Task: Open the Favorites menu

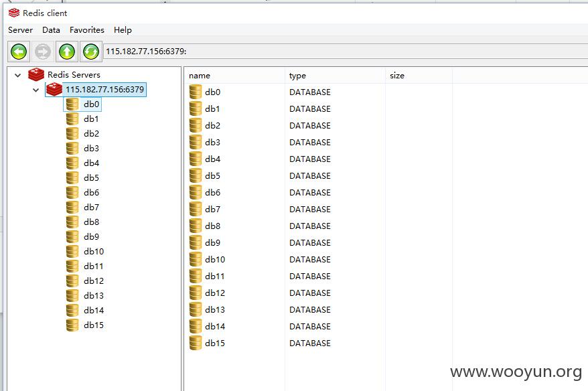Action: 87,30
